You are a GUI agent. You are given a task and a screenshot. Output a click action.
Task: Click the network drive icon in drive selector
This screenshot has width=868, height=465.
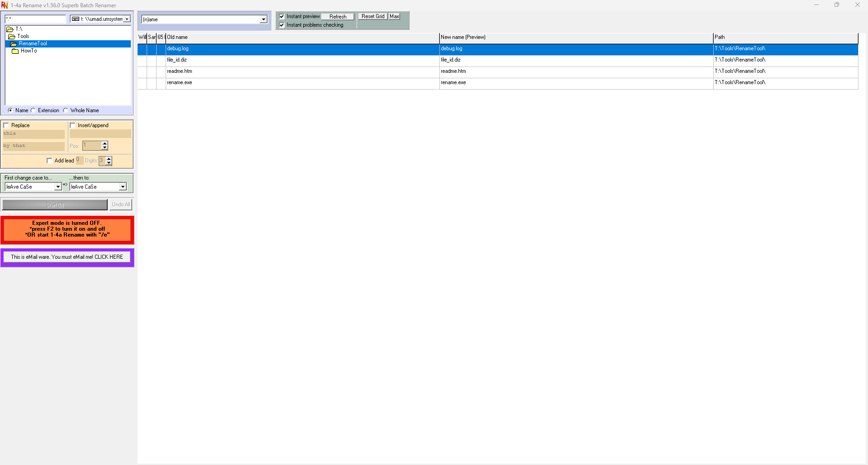click(x=76, y=19)
